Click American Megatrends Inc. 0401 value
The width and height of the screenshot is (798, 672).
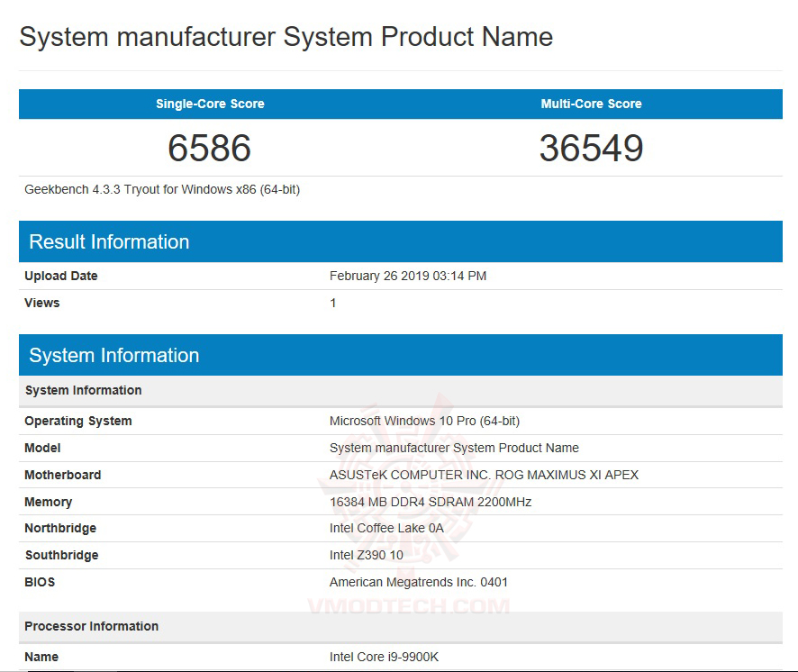pos(418,583)
